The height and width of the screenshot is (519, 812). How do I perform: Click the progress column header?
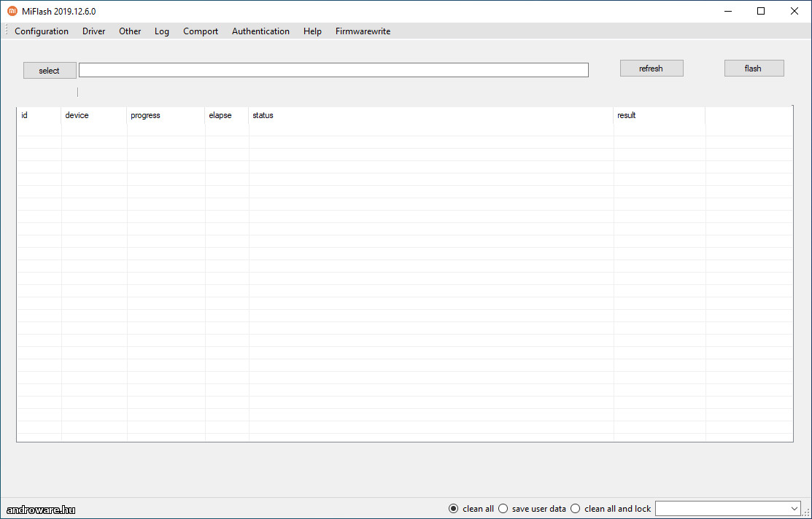[x=166, y=115]
